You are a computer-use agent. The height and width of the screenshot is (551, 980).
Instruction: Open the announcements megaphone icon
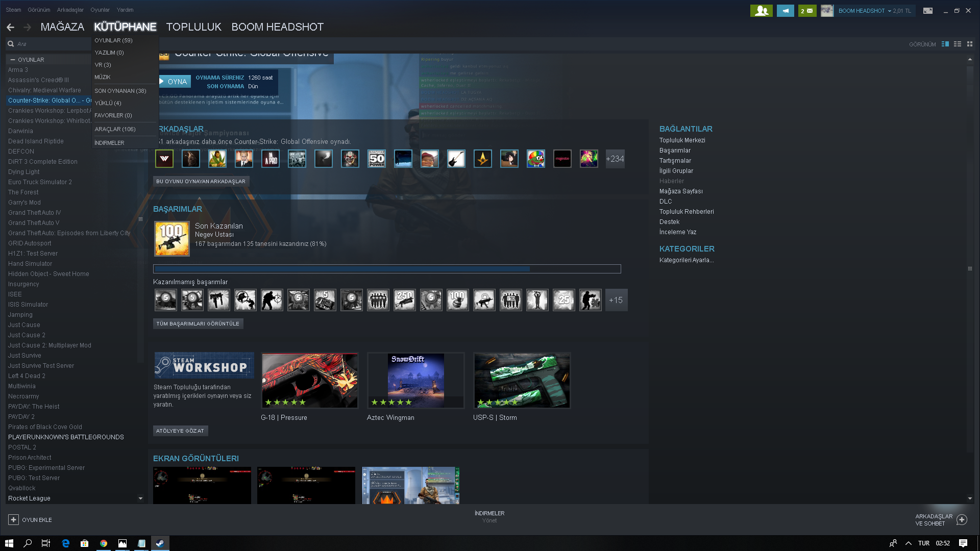pyautogui.click(x=785, y=11)
